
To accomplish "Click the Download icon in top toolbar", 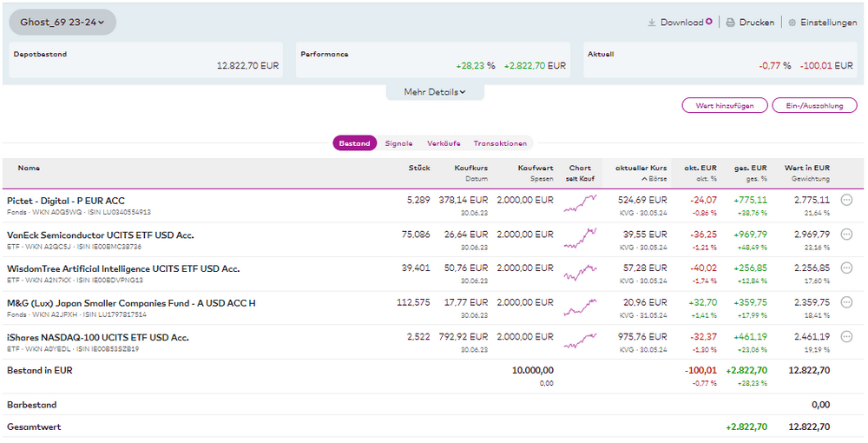I will coord(652,23).
